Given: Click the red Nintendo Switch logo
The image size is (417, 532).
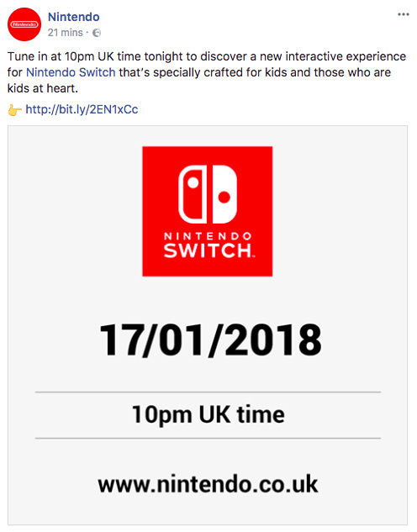Looking at the screenshot, I should tap(208, 212).
